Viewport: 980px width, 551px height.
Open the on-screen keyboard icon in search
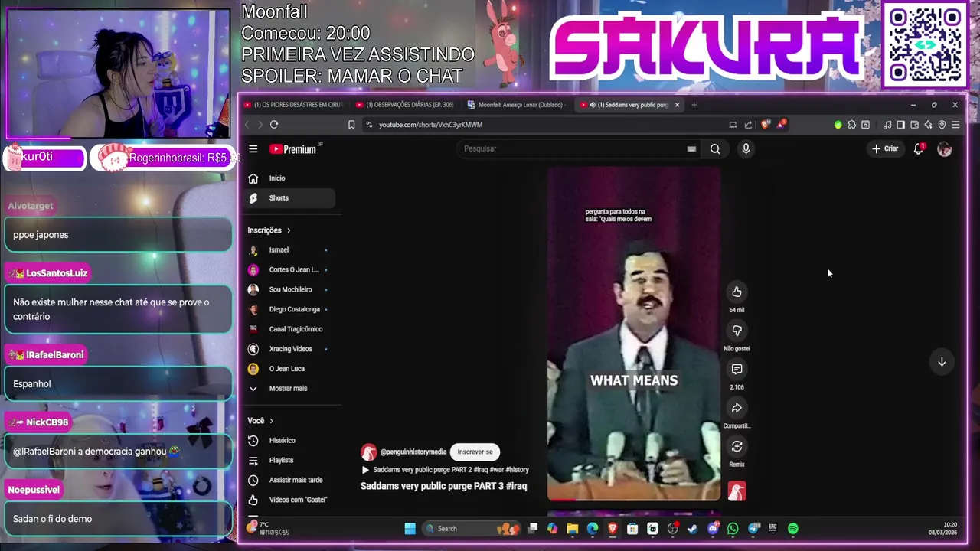point(691,149)
